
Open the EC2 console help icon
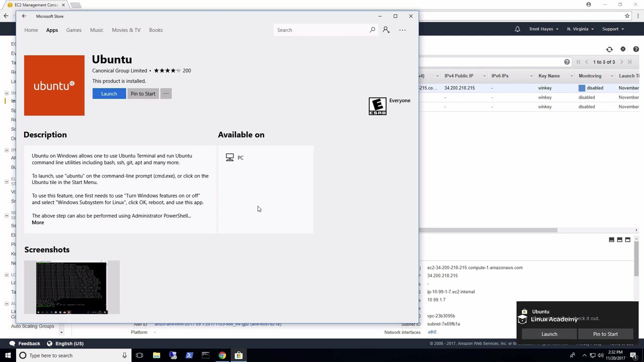636,49
